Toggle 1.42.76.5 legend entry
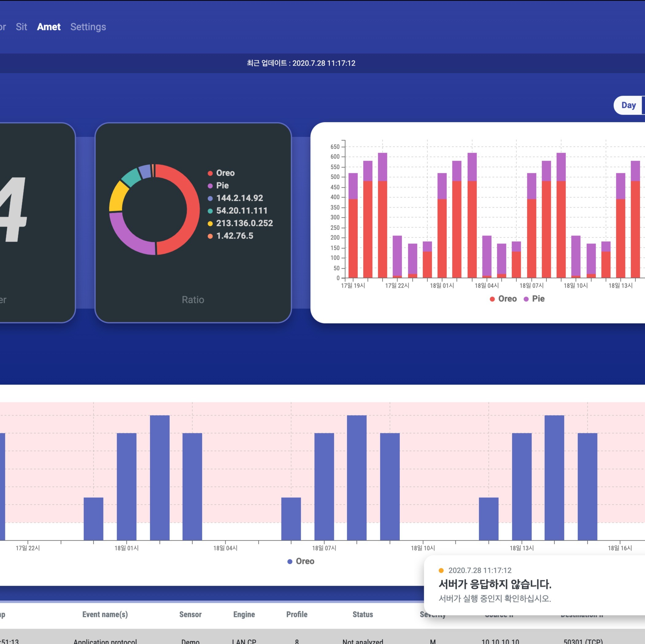Image resolution: width=645 pixels, height=644 pixels. (234, 236)
